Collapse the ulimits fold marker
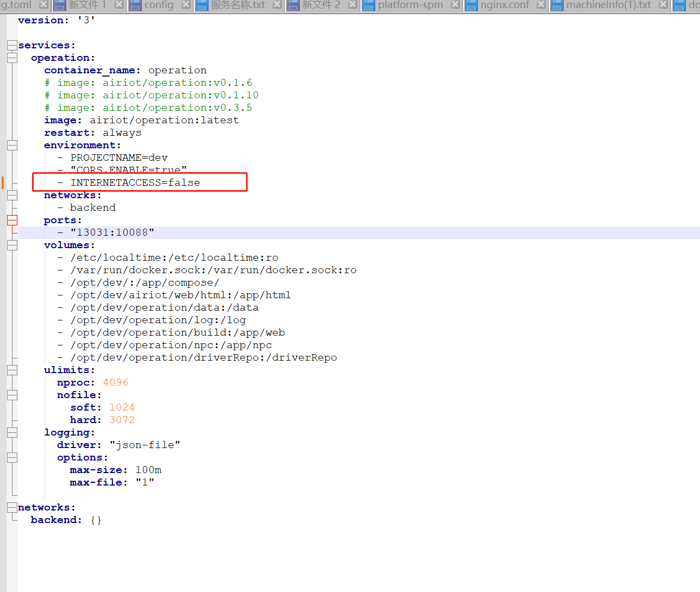The width and height of the screenshot is (700, 592). pos(12,370)
